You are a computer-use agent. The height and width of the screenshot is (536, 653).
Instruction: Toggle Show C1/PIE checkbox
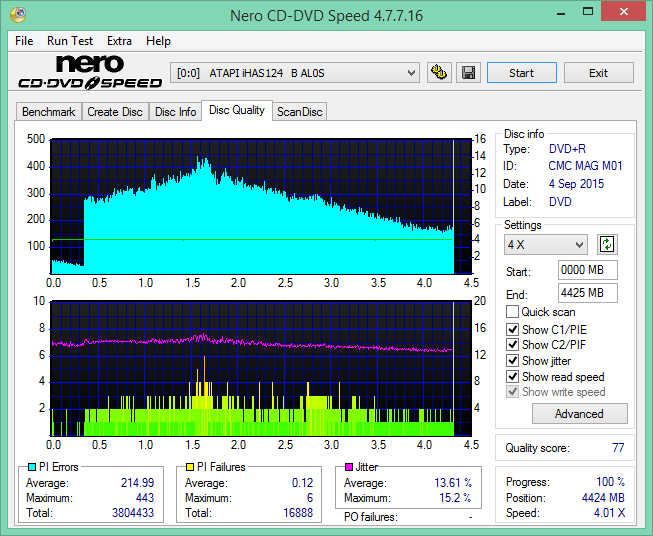(512, 329)
